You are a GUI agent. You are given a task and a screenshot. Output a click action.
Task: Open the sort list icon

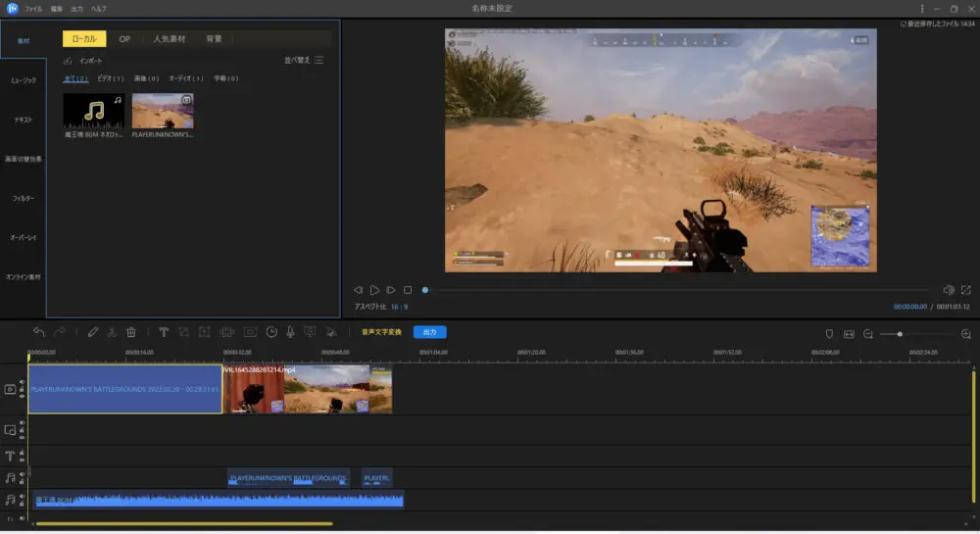click(x=319, y=60)
